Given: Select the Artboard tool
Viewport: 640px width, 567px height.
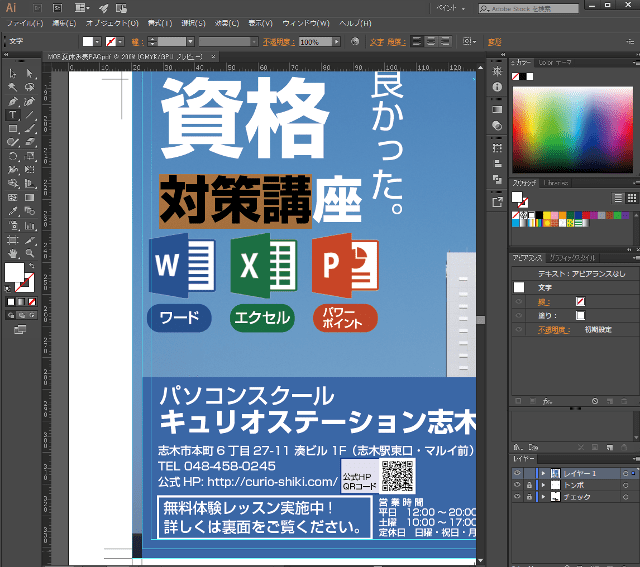Looking at the screenshot, I should point(13,240).
